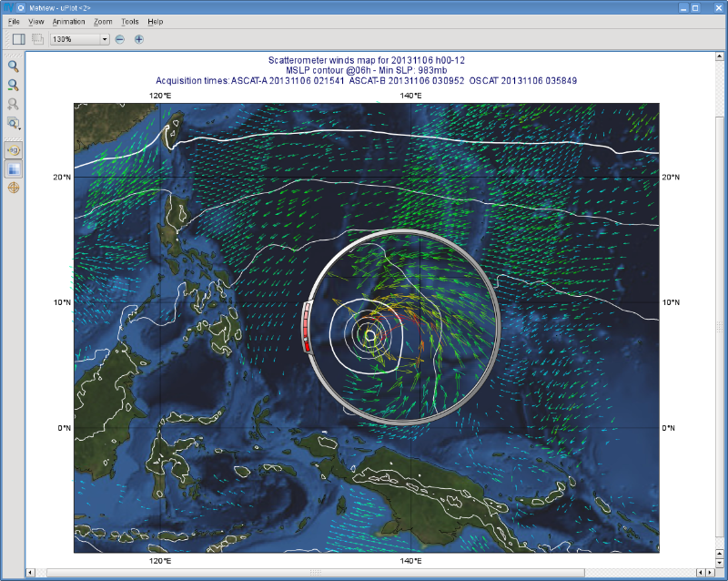Image resolution: width=728 pixels, height=581 pixels.
Task: Open the Animation menu
Action: (x=68, y=21)
